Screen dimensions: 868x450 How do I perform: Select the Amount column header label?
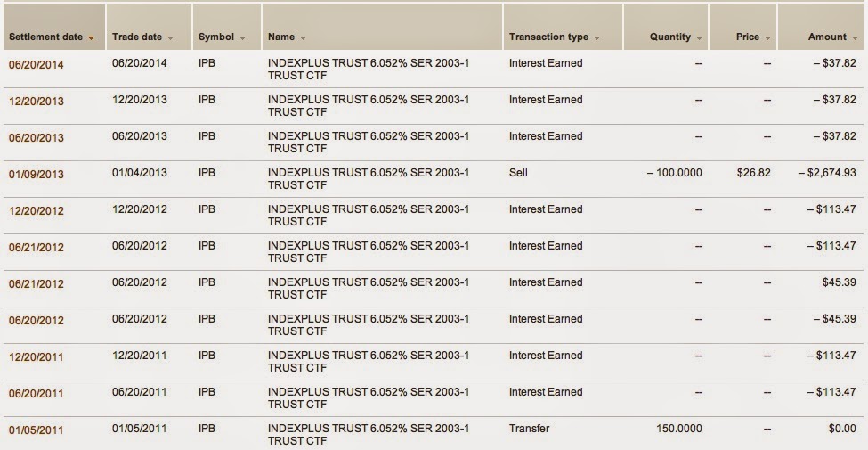click(x=827, y=37)
